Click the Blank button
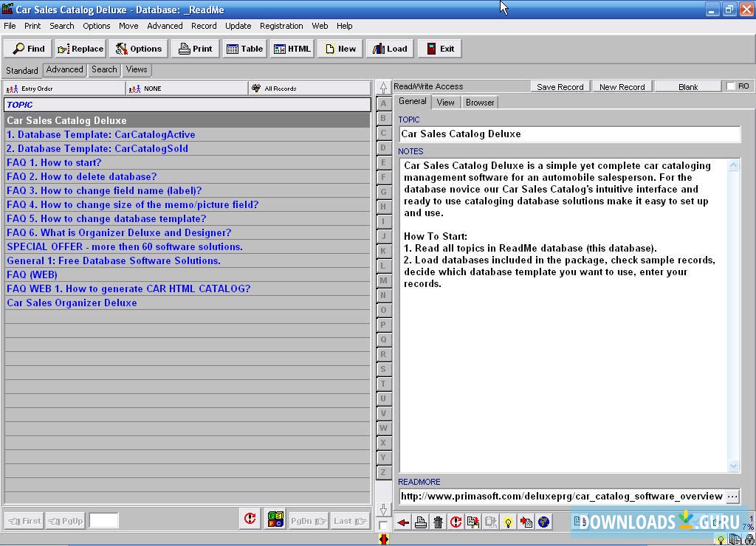This screenshot has height=546, width=756. pyautogui.click(x=688, y=87)
